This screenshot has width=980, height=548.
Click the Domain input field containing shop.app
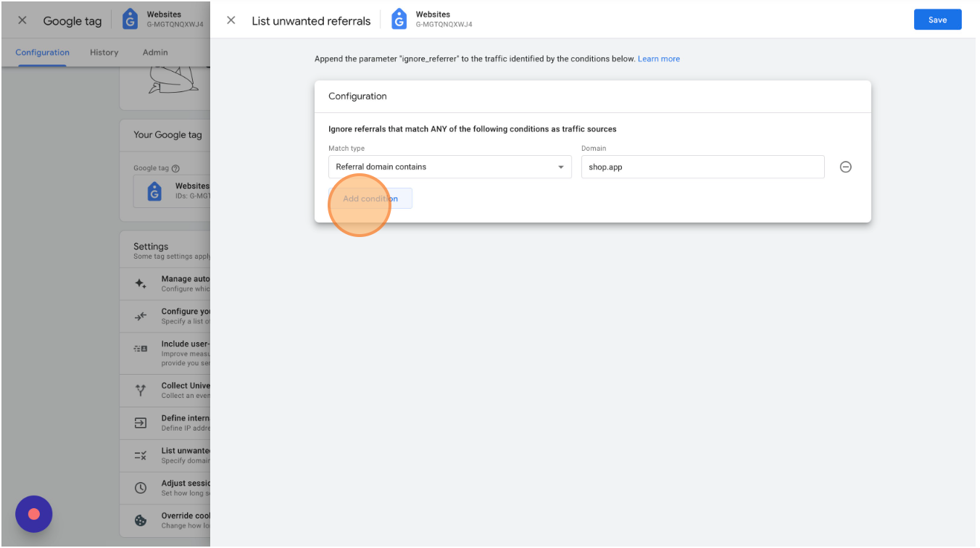(x=702, y=167)
